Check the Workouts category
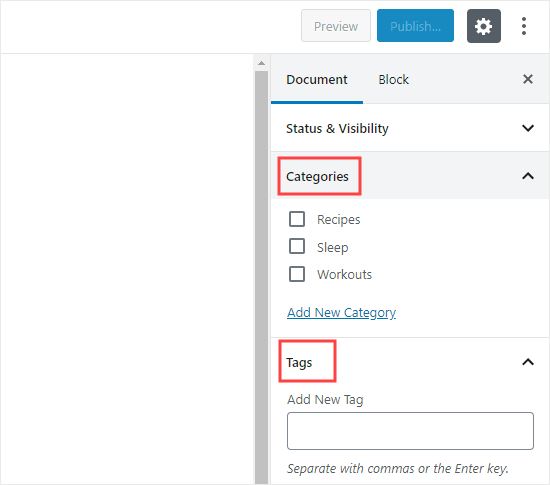Viewport: 550px width, 485px height. click(x=297, y=274)
